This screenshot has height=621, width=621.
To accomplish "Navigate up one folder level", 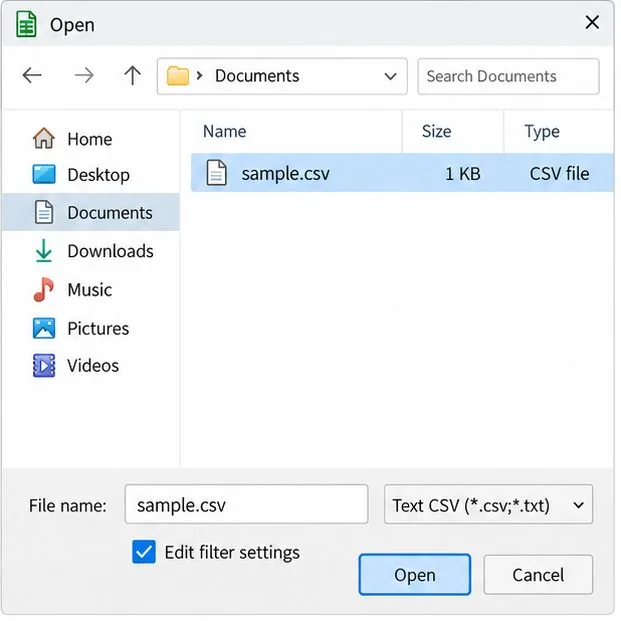I will pos(132,75).
